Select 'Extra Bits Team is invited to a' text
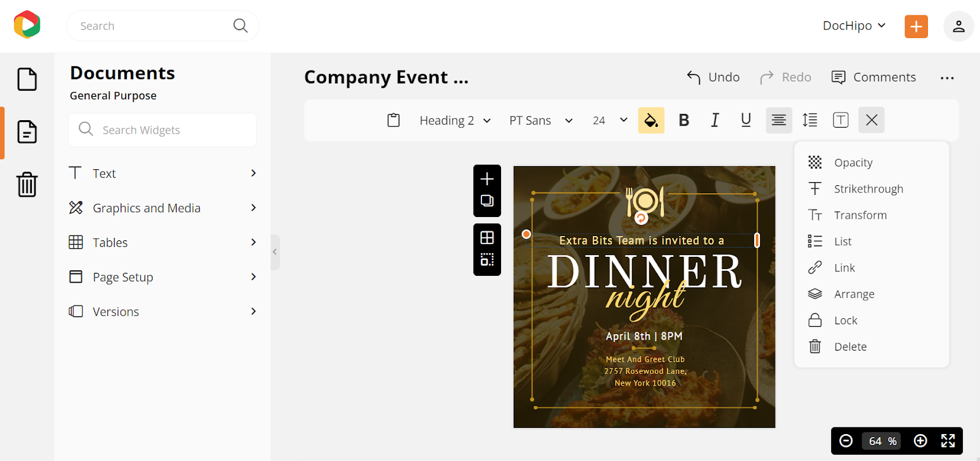Viewport: 980px width, 461px height. (642, 241)
